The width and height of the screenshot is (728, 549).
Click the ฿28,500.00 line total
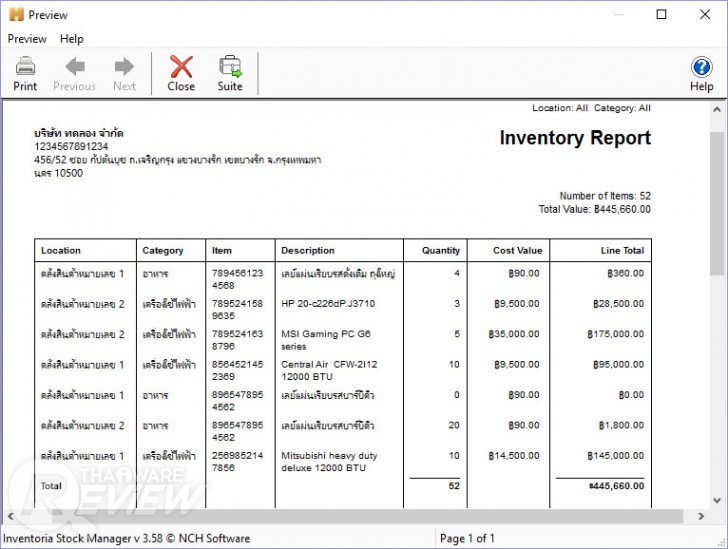[618, 304]
